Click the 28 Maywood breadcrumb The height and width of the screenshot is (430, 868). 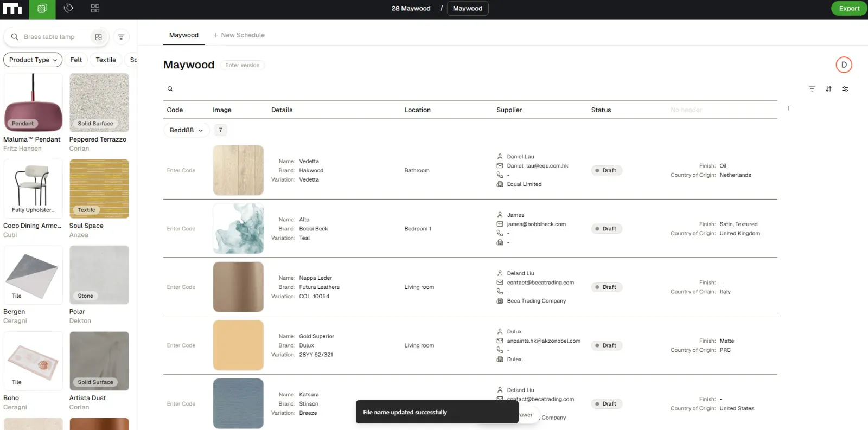point(411,9)
